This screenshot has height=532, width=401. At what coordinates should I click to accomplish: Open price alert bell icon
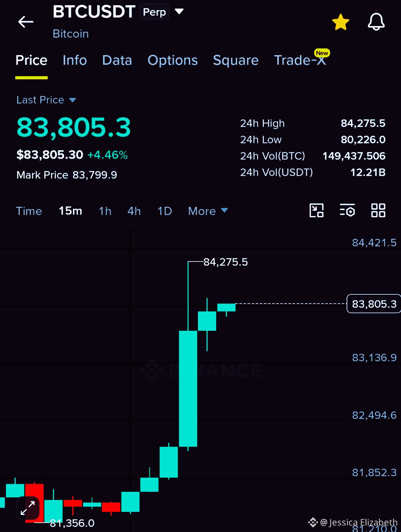click(x=376, y=22)
